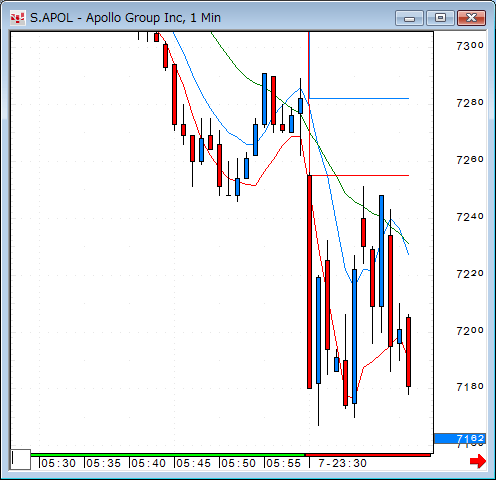This screenshot has width=496, height=480.
Task: Click the 05:55 time axis label
Action: 283,463
